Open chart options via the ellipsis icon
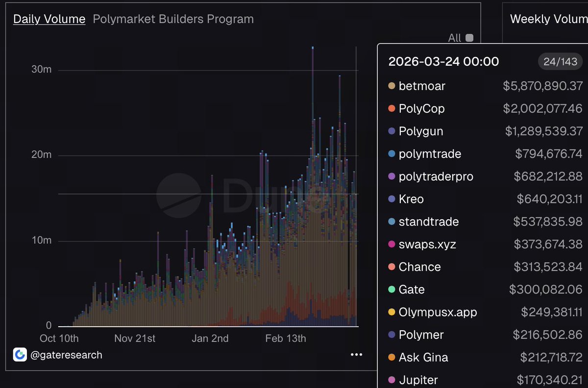Screen dimensions: 588x388 [x=357, y=354]
